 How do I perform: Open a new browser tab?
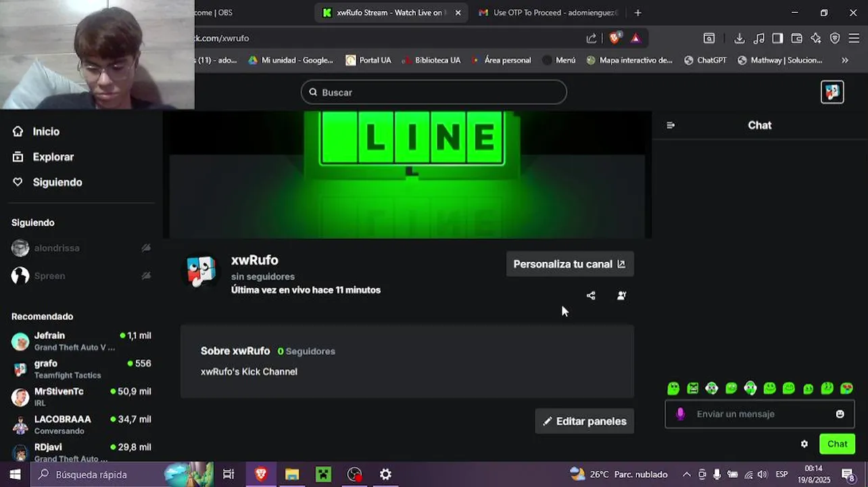coord(637,13)
